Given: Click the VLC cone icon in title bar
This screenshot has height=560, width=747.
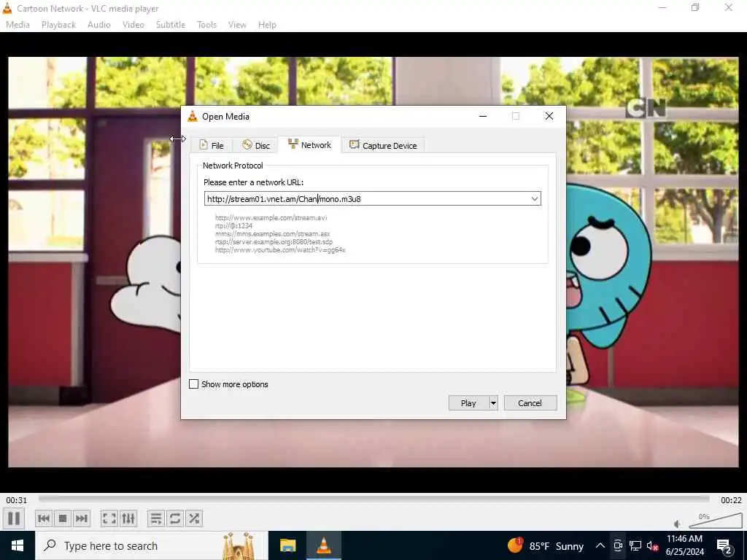Looking at the screenshot, I should tap(7, 8).
